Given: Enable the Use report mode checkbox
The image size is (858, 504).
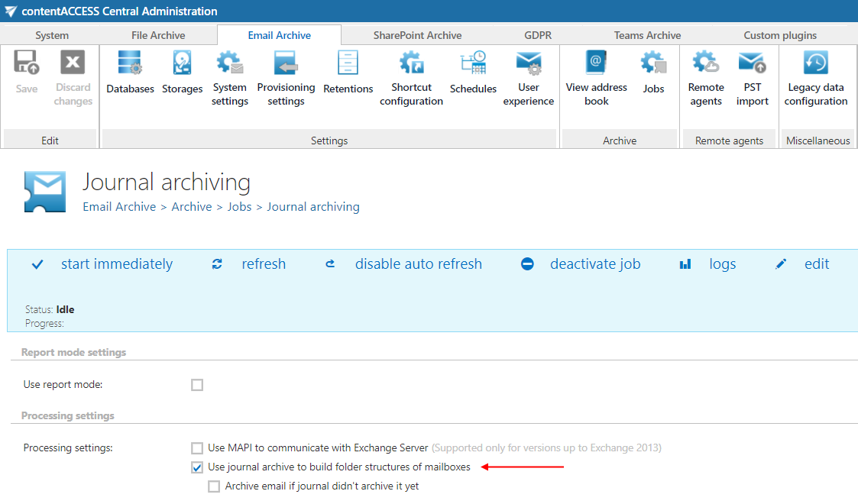Looking at the screenshot, I should (197, 385).
